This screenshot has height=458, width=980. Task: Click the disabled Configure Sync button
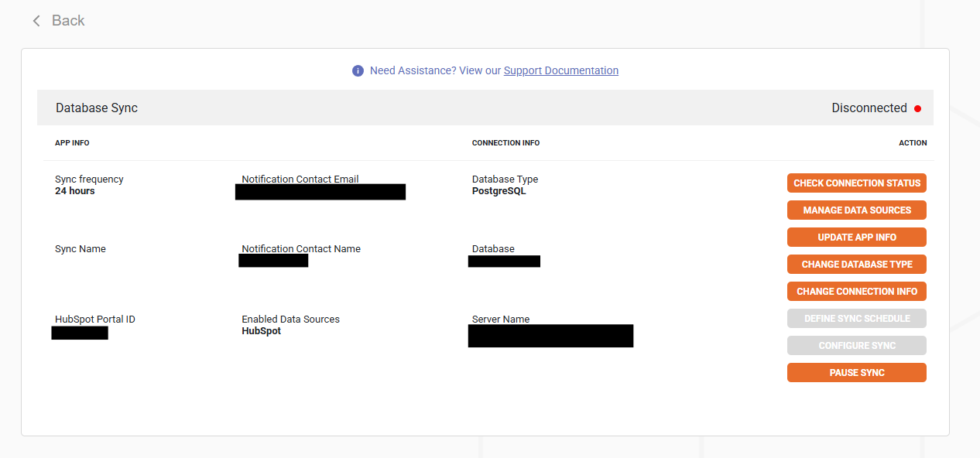tap(857, 346)
